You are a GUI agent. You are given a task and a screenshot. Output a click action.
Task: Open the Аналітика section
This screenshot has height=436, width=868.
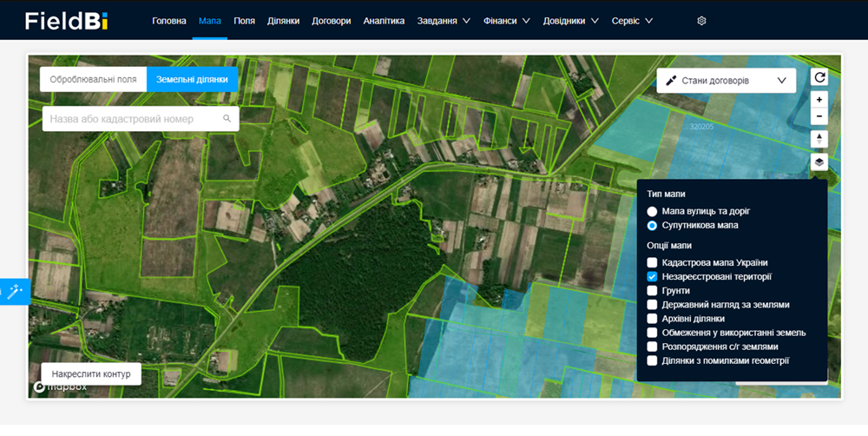(384, 21)
